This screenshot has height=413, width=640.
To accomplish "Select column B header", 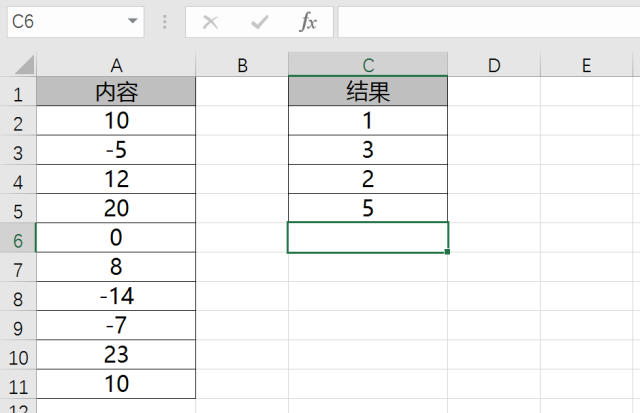I will click(242, 65).
